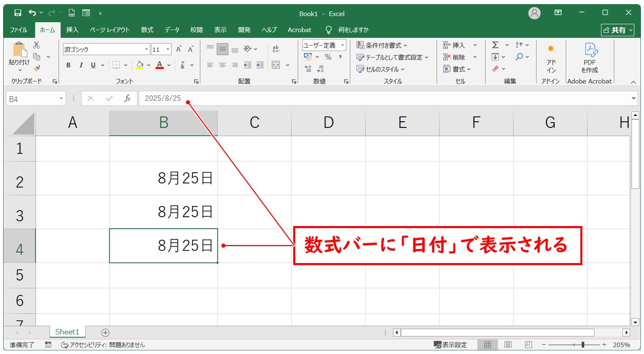Select the Format Painter brush icon
Screen dimensions: 644x354
coord(36,68)
